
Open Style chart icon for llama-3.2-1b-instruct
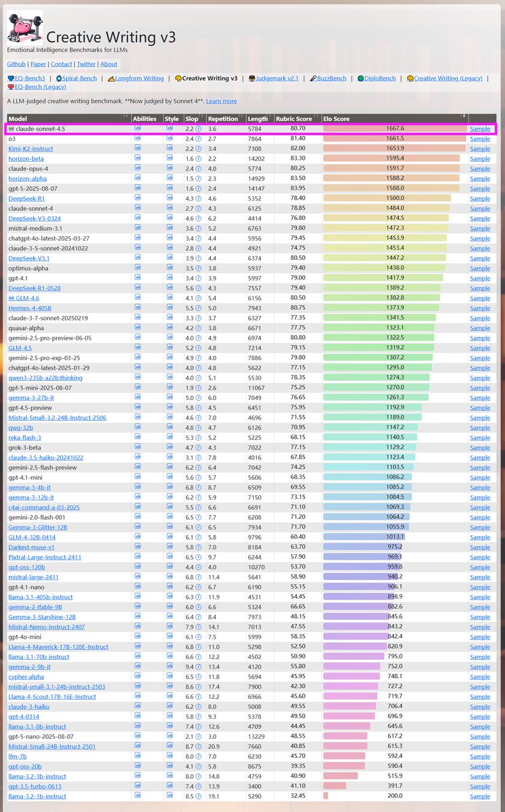point(170,796)
